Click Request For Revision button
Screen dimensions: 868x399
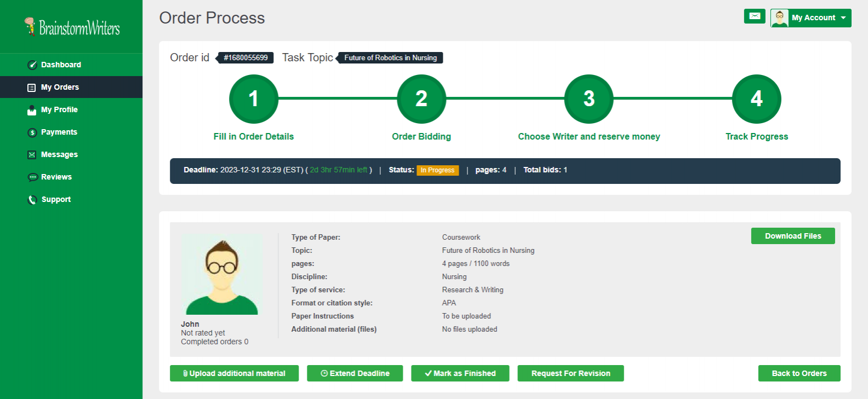click(x=570, y=373)
